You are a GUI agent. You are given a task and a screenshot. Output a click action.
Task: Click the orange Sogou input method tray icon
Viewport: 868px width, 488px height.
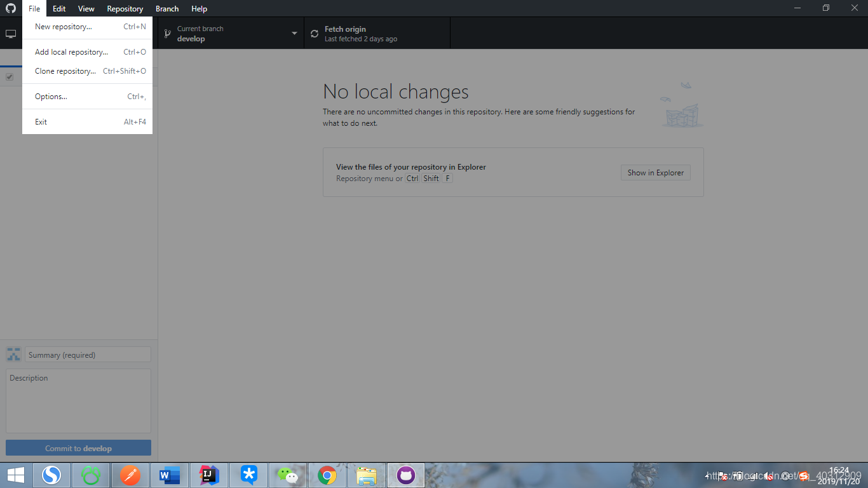pos(804,476)
